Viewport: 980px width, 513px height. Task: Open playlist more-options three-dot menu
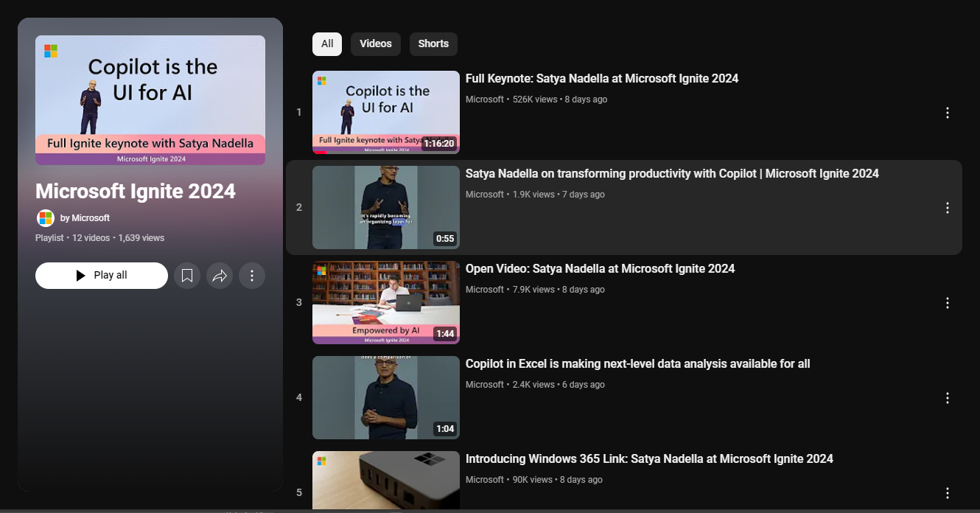(252, 276)
